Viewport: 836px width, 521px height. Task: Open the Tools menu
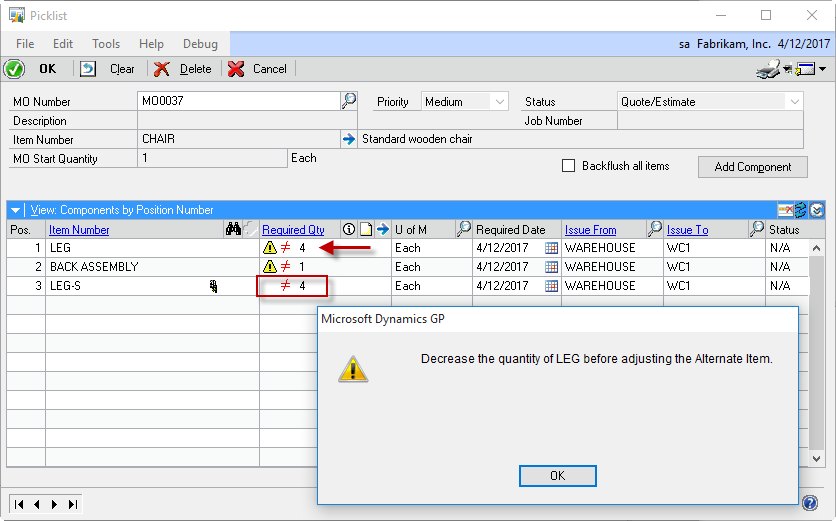106,44
